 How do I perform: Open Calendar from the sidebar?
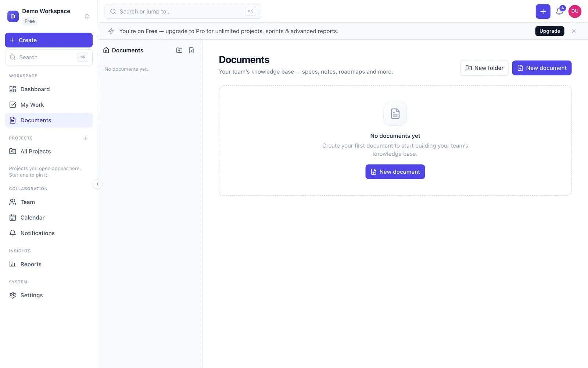[x=49, y=217]
